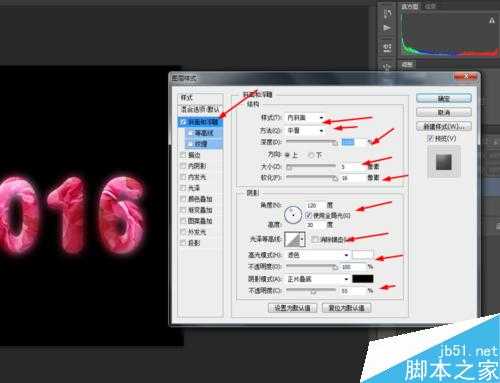Expand the gloss contour picker arrow

pyautogui.click(x=302, y=239)
